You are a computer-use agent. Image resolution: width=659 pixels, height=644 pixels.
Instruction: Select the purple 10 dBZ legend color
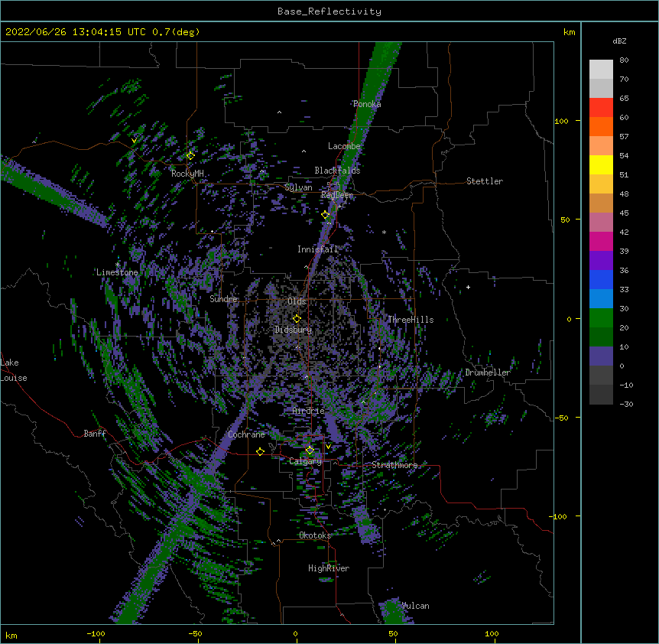click(601, 356)
